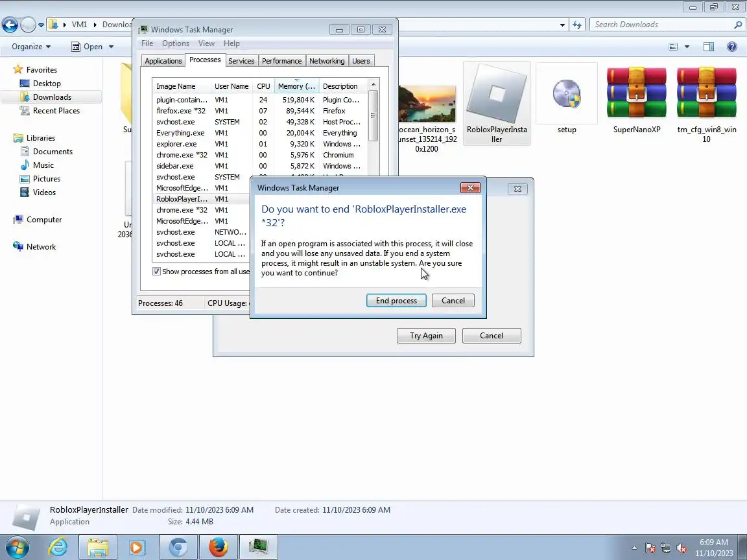The image size is (747, 560).
Task: Switch to the Applications tab
Action: pyautogui.click(x=163, y=61)
